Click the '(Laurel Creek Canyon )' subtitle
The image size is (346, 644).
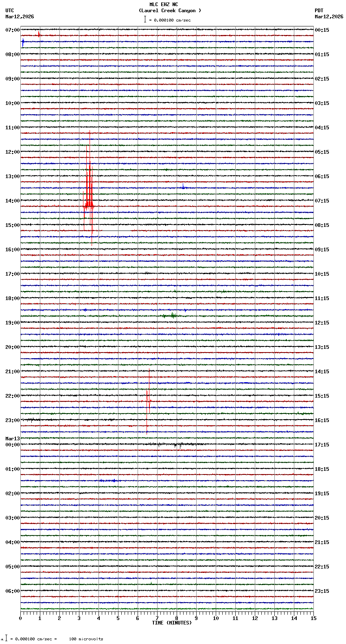pos(170,11)
